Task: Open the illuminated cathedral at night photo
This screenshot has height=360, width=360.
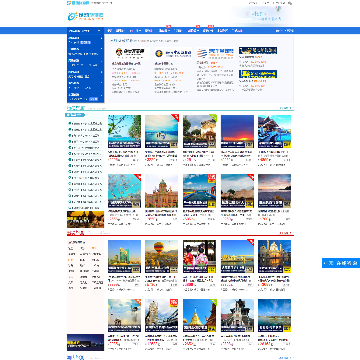Action: coord(274,256)
